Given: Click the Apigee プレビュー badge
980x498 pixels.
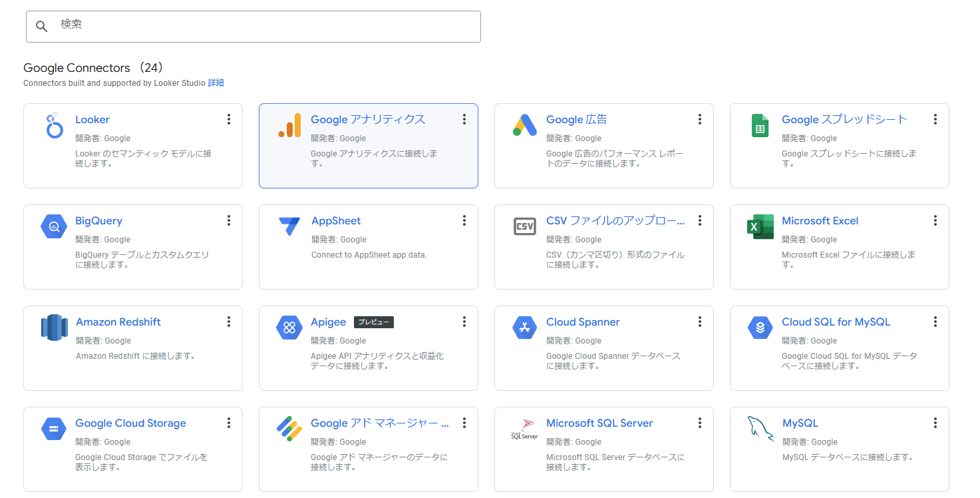Looking at the screenshot, I should coord(374,322).
